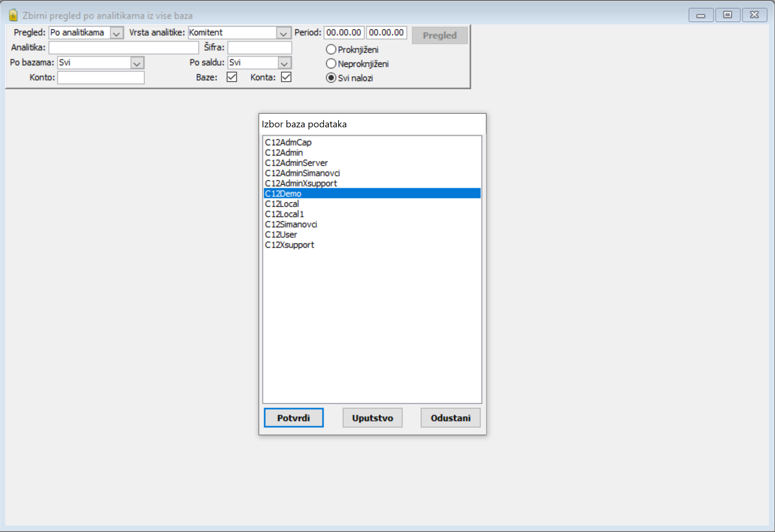This screenshot has width=775, height=532.
Task: Select C12Admin in database list
Action: (x=372, y=153)
